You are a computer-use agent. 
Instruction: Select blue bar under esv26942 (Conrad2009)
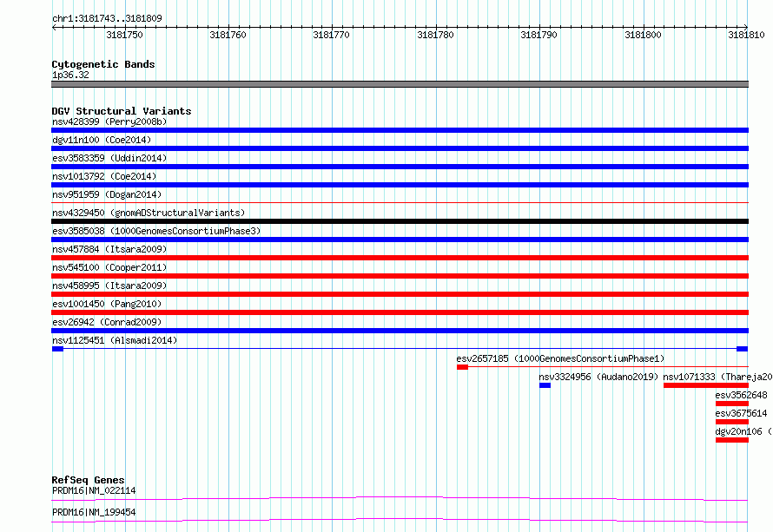click(400, 331)
